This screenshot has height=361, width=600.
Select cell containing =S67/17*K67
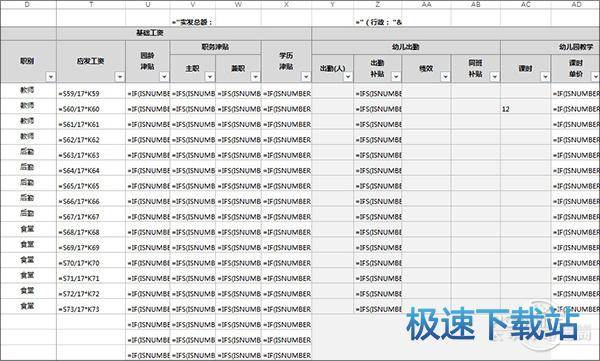91,214
